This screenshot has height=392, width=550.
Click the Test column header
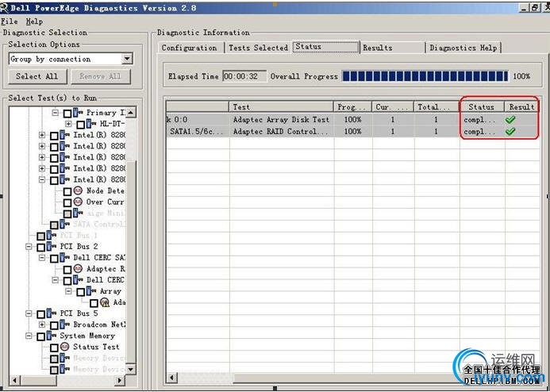281,107
